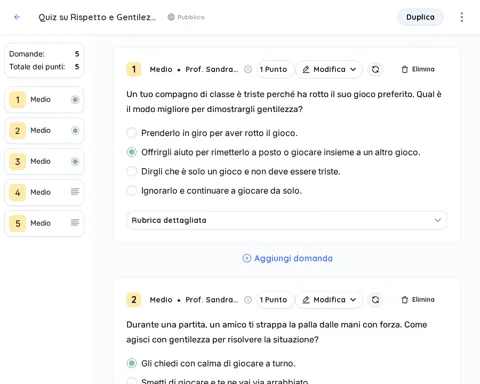Jump to question 4 in sidebar
The width and height of the screenshot is (480, 384).
[x=44, y=192]
